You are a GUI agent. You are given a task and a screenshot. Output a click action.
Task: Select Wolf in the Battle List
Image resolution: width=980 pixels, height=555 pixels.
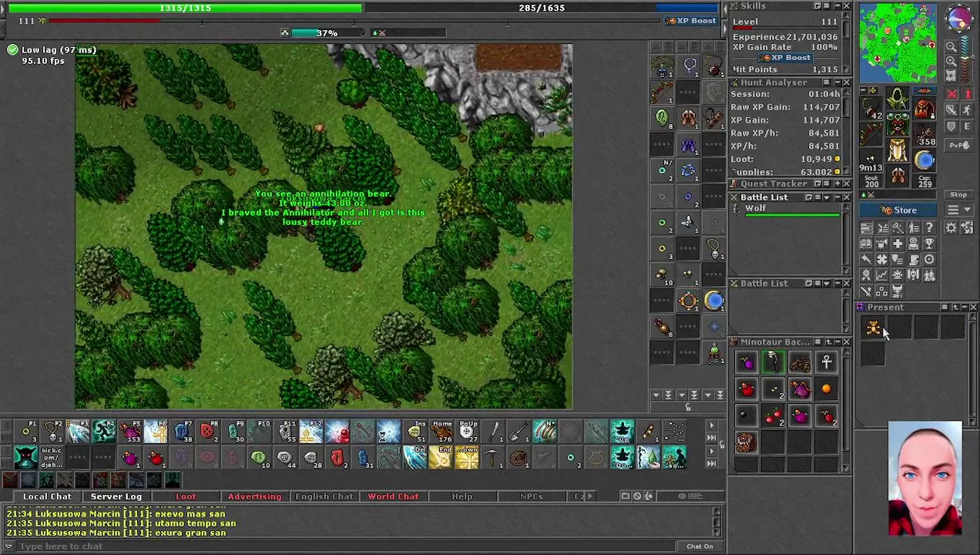[x=787, y=210]
